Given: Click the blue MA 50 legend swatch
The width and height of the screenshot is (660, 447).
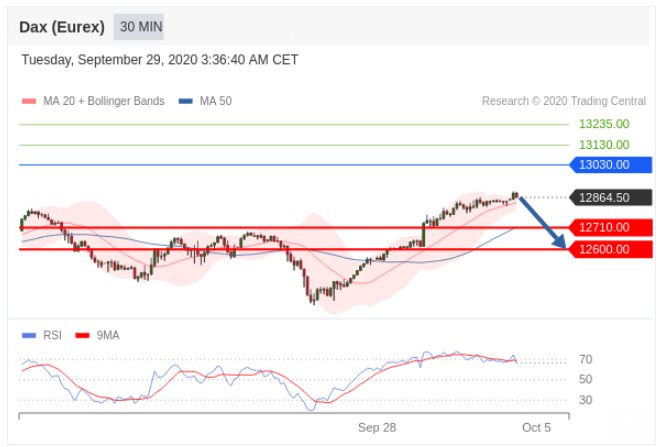Looking at the screenshot, I should point(186,101).
